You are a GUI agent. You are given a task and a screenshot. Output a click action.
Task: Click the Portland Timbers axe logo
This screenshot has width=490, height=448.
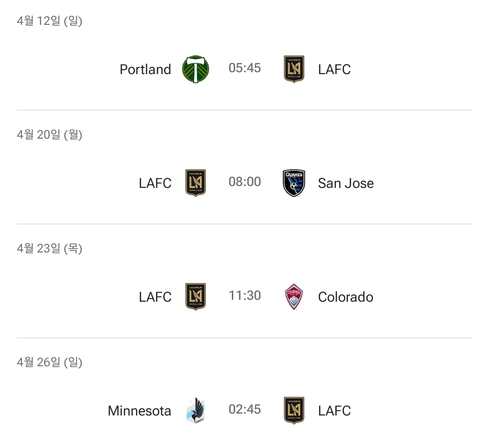coord(196,69)
